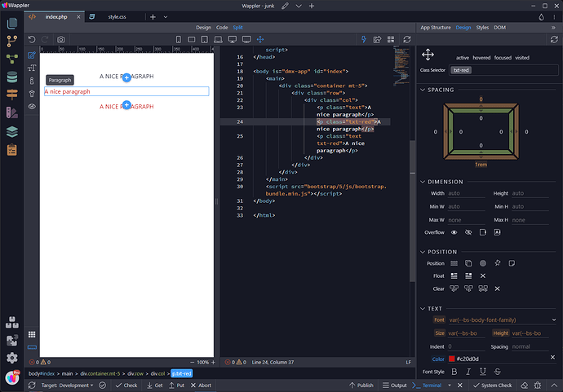Open the Git branch manager in the sidebar

pos(12,42)
